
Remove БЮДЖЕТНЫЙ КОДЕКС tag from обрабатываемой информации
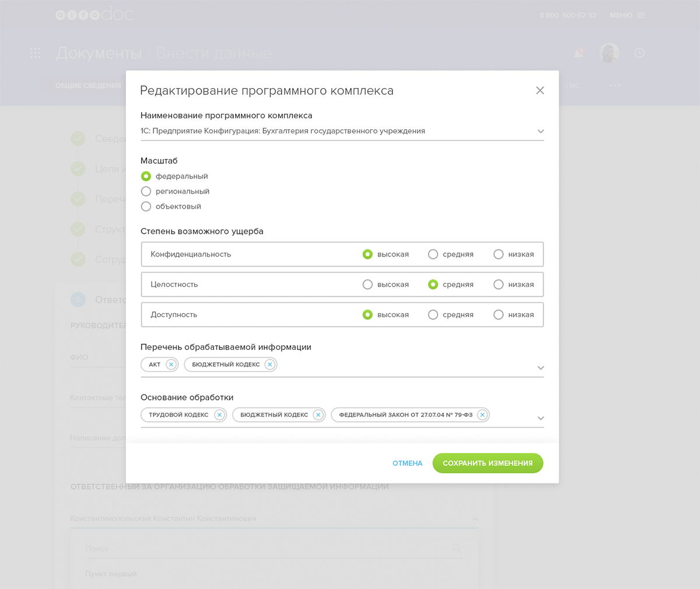269,364
